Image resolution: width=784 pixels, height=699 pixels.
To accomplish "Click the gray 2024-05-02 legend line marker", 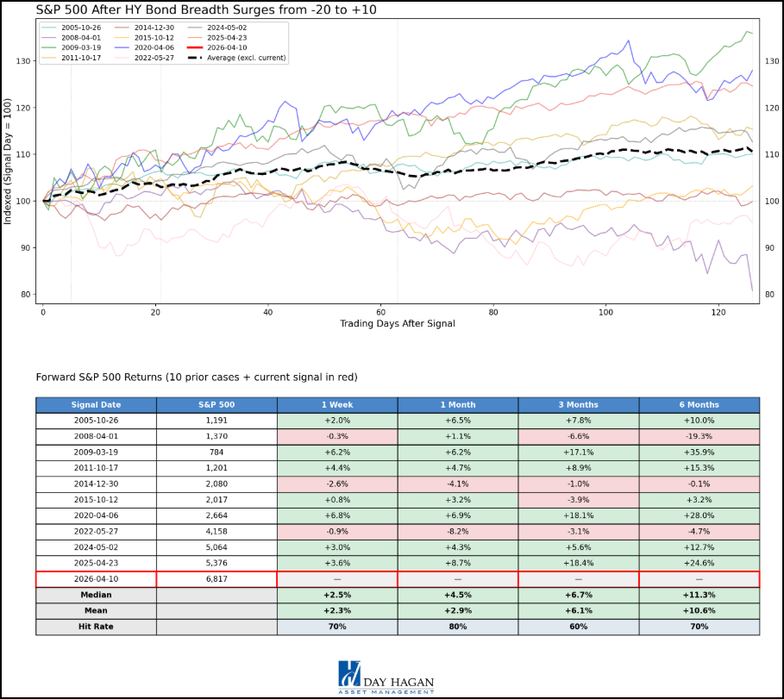I will click(194, 28).
